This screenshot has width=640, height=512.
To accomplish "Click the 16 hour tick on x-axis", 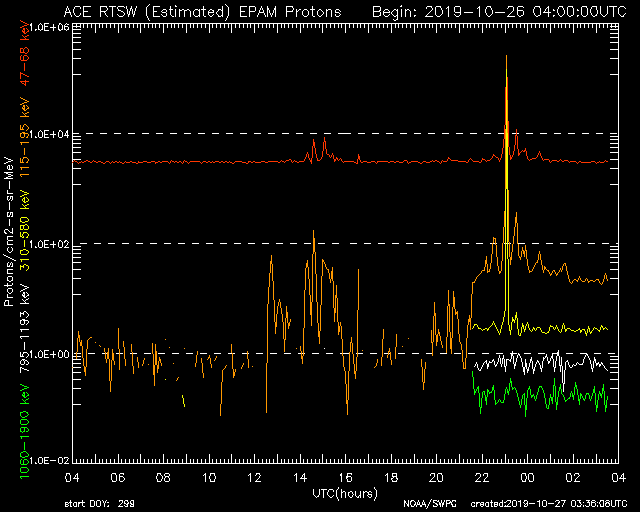I will click(x=345, y=478).
